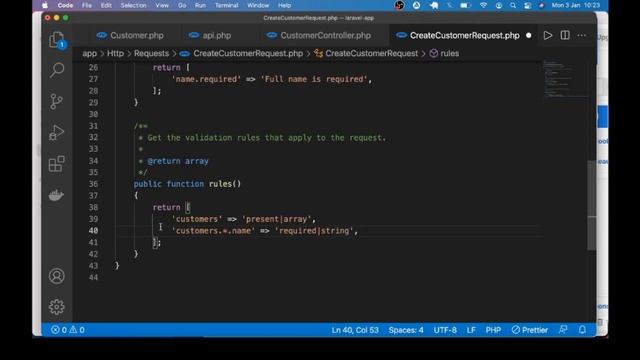Change file encoding UTF-8
640x360 pixels.
[x=445, y=330]
